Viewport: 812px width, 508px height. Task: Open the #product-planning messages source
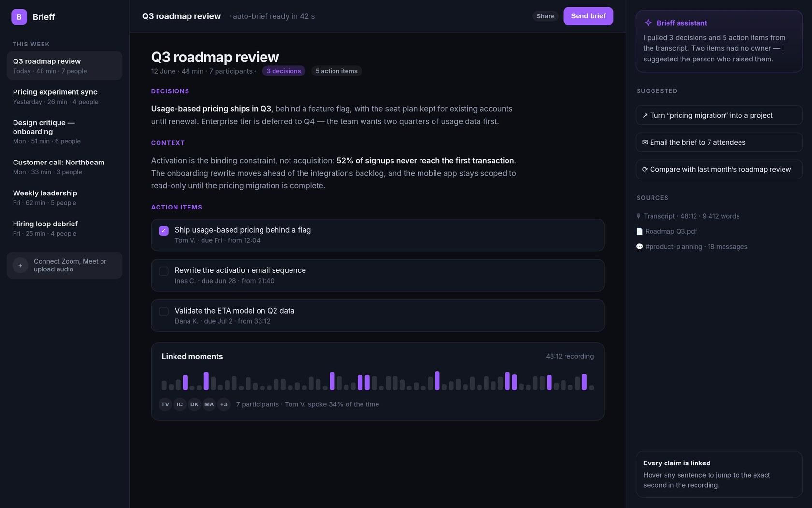point(692,247)
